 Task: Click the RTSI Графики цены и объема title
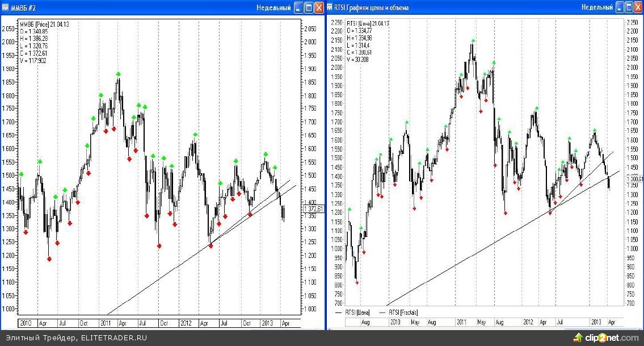click(x=372, y=8)
